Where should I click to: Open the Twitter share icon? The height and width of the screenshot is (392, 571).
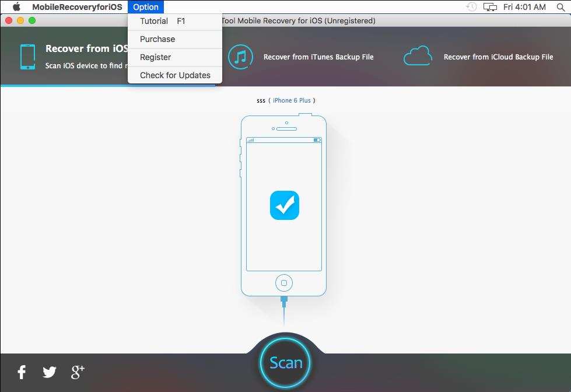[x=50, y=372]
